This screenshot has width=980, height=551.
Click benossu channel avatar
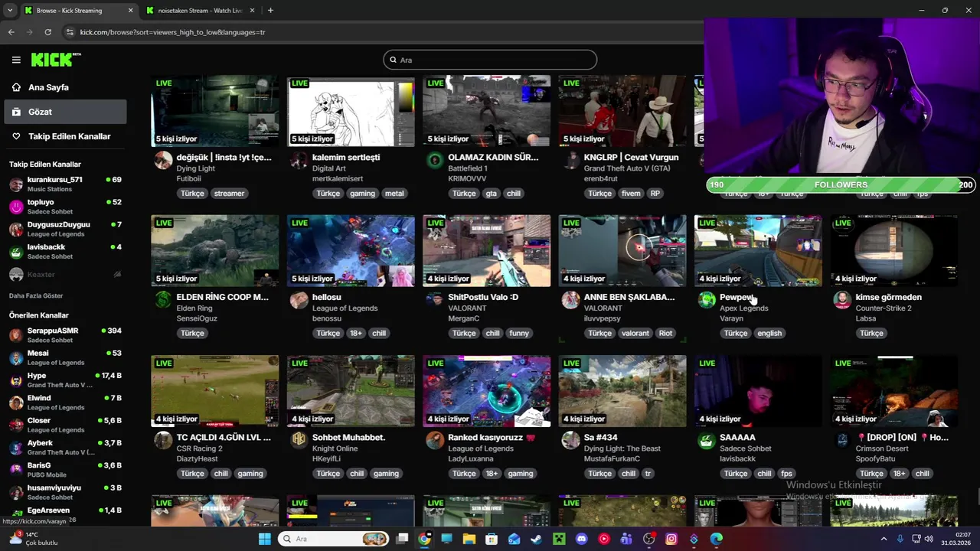(x=299, y=300)
